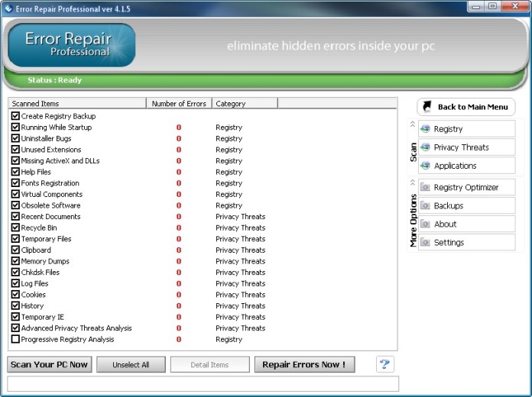
Task: Untick the Recycle Bin checkbox
Action: click(15, 228)
